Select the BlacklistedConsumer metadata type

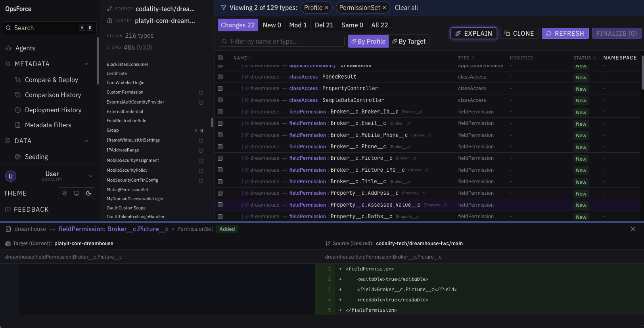(127, 64)
